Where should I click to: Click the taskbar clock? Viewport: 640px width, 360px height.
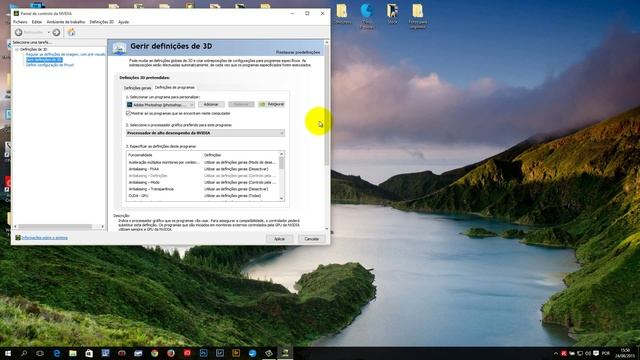pyautogui.click(x=625, y=353)
